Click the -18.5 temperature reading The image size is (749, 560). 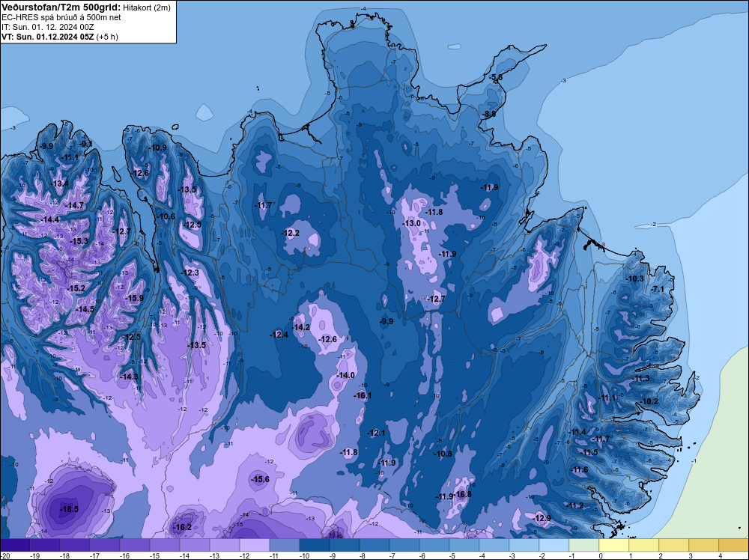click(69, 509)
